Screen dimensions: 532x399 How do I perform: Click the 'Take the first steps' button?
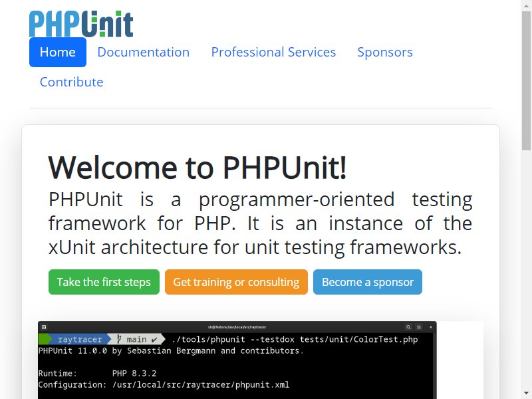click(104, 282)
